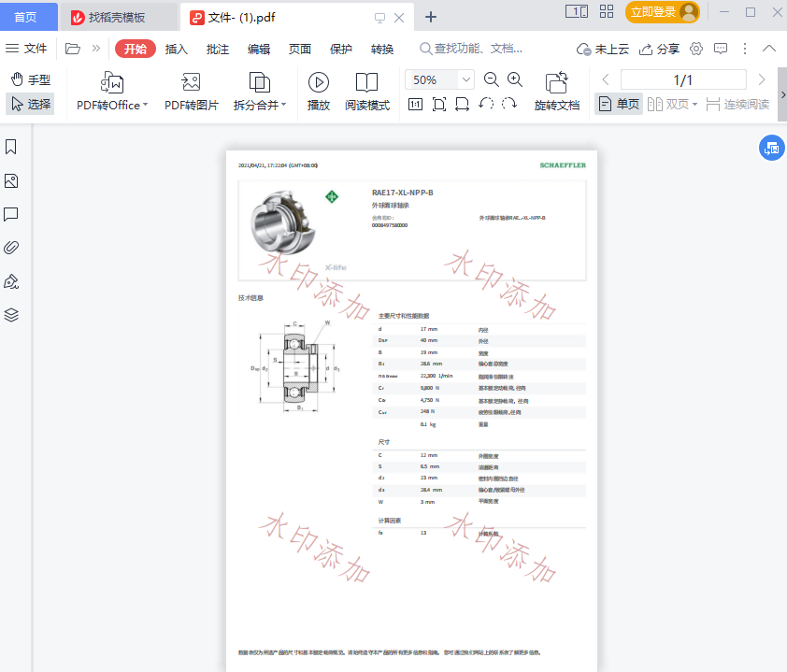
Task: Rotate page counterclockwise
Action: [x=486, y=104]
